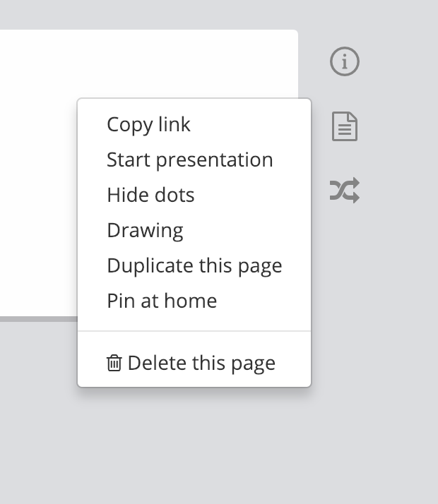Screen dimensions: 438x504
Task: Select Duplicate this page
Action: (194, 265)
